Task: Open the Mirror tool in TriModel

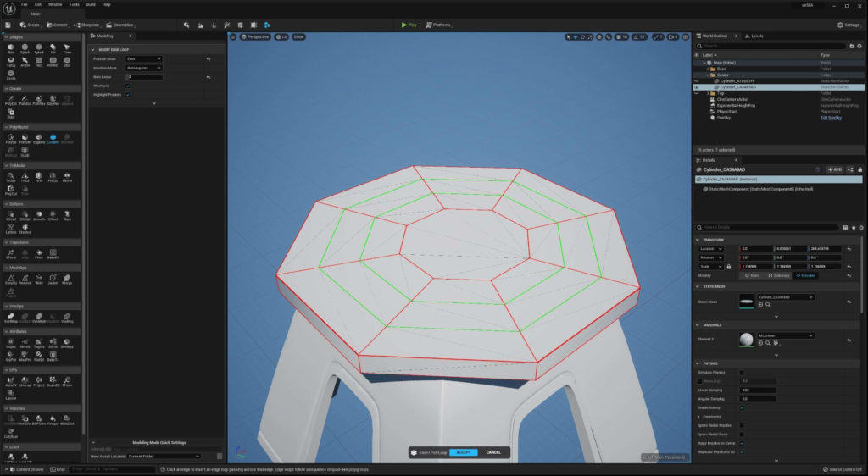Action: [67, 177]
